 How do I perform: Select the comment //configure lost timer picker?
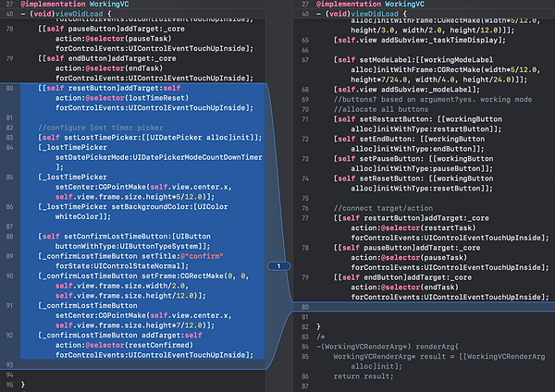tap(101, 128)
